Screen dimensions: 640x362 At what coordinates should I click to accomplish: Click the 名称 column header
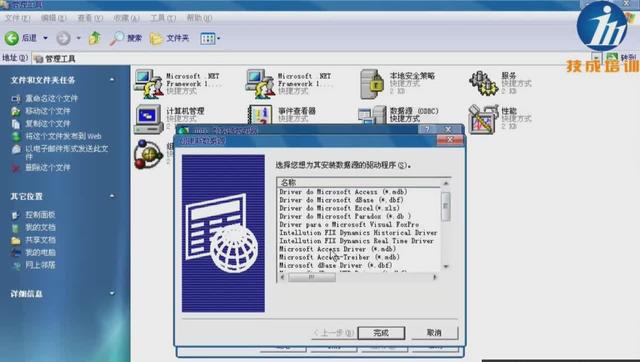pos(359,182)
